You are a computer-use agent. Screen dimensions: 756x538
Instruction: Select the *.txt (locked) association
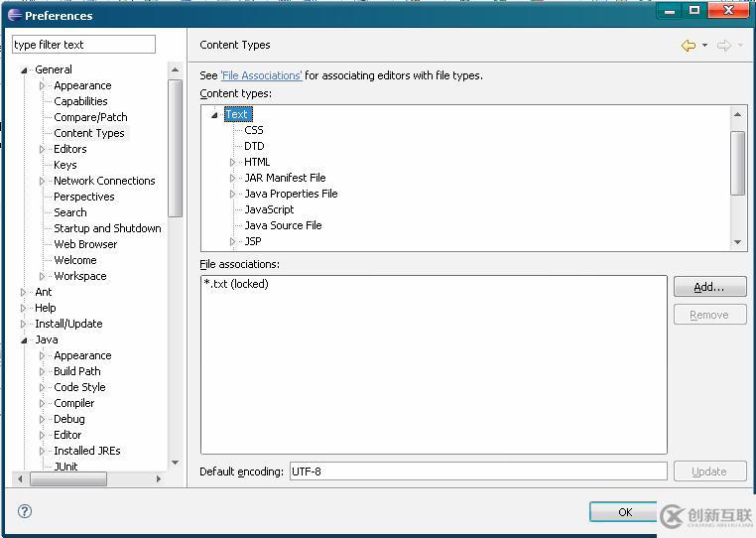coord(236,284)
